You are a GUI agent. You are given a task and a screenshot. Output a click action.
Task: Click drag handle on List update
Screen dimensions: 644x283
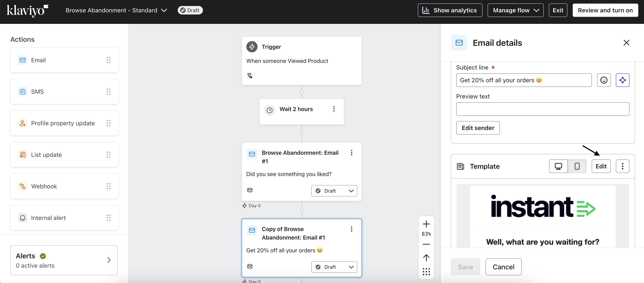click(x=108, y=155)
